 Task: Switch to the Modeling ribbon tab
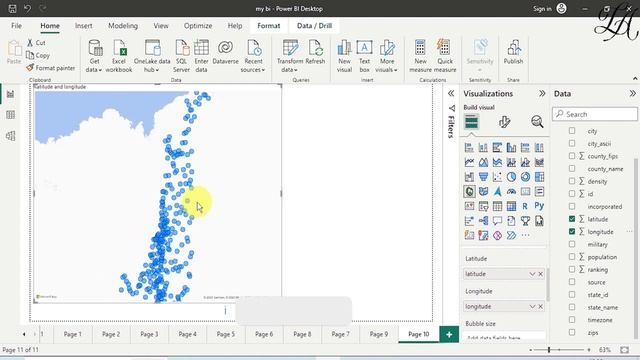coord(123,26)
